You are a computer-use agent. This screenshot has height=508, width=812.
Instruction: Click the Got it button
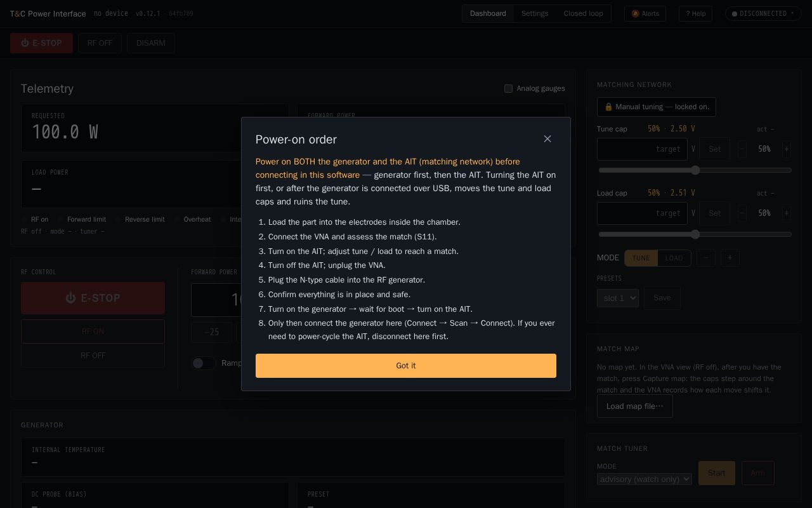click(406, 366)
